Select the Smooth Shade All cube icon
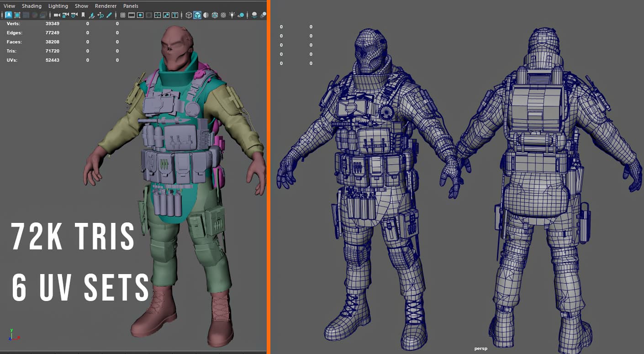This screenshot has height=354, width=644. point(197,15)
